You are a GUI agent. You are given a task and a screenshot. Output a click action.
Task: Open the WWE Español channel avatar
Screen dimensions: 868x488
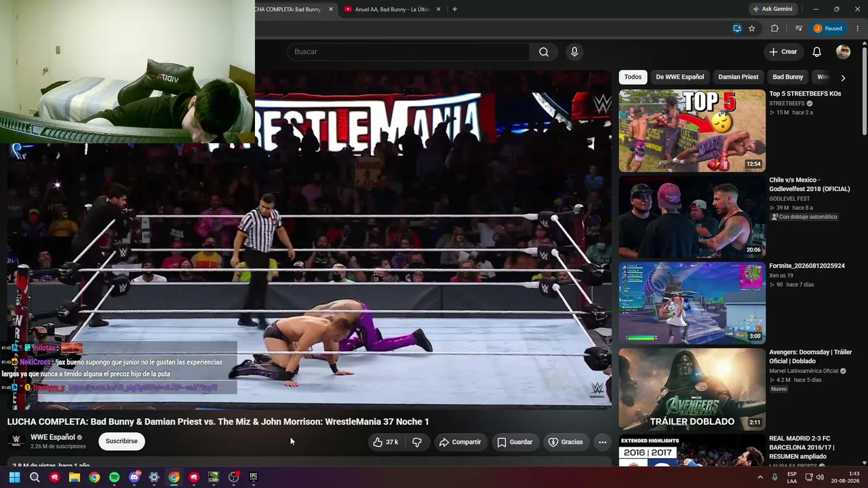(x=16, y=441)
